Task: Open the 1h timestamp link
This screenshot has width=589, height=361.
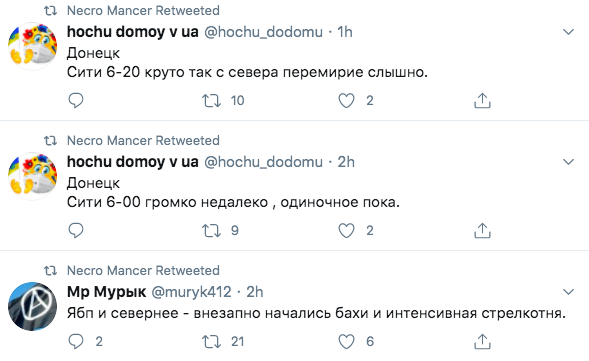Action: click(x=345, y=32)
